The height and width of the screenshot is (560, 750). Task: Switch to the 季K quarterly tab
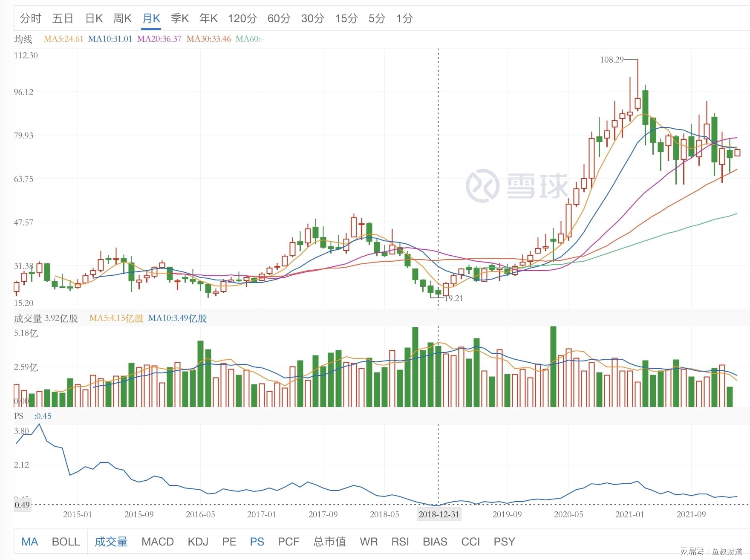pyautogui.click(x=180, y=18)
